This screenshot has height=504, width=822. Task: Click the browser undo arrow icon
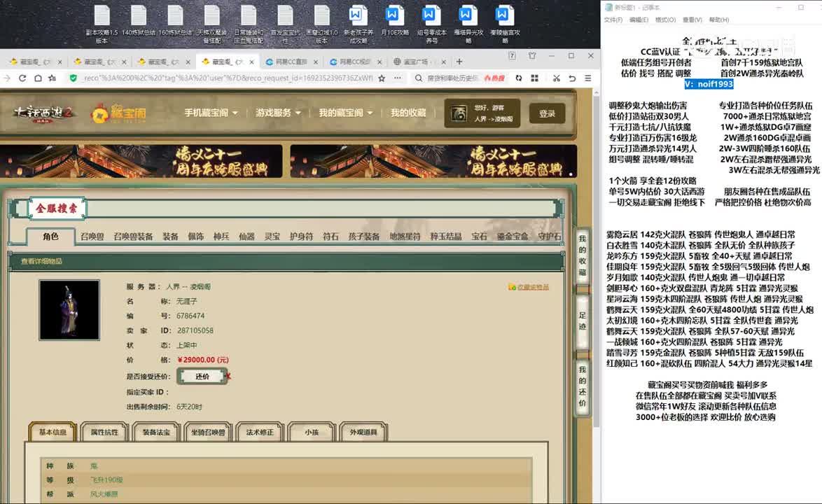tap(572, 78)
